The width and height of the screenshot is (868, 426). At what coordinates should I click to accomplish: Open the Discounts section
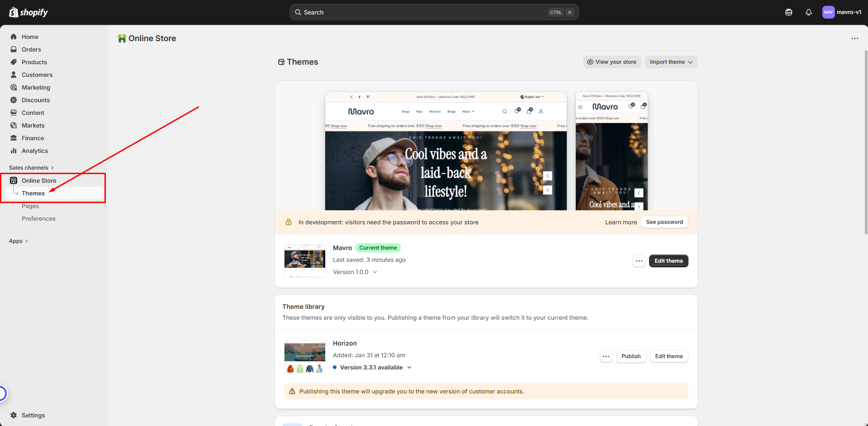coord(36,100)
